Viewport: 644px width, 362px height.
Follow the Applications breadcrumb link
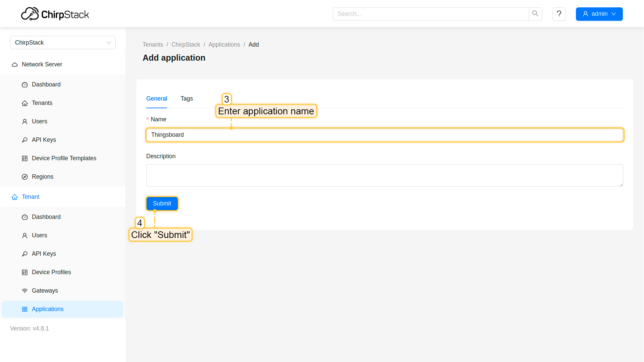224,45
